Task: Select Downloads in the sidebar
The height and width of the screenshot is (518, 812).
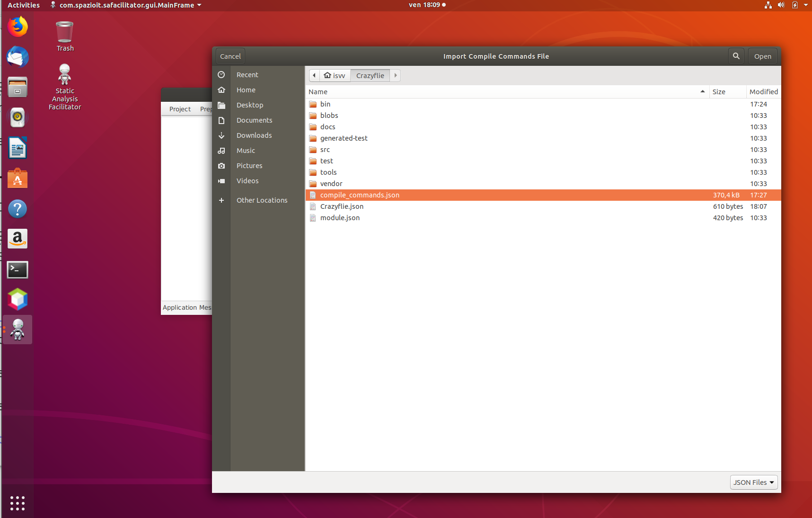Action: 254,135
